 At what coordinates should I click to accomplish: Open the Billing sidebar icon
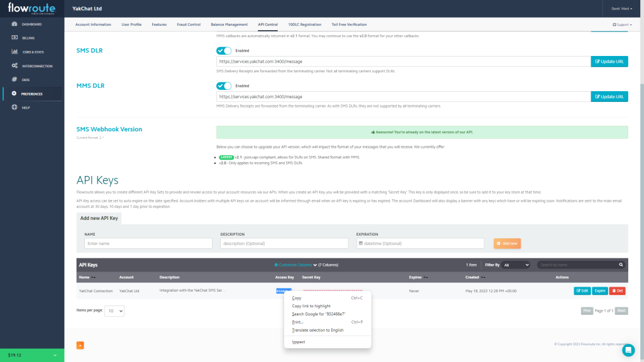(14, 38)
